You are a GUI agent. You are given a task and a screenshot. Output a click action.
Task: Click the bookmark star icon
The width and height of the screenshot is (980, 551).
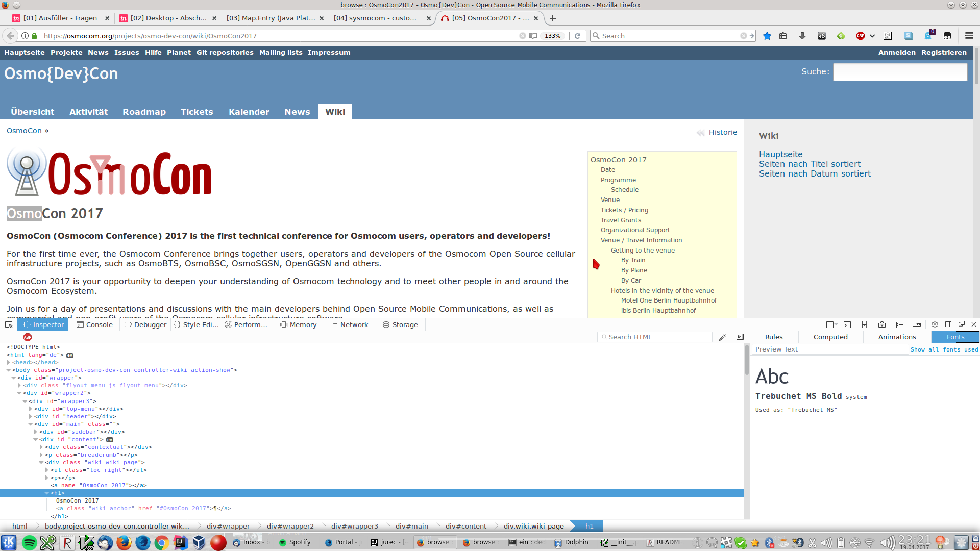pyautogui.click(x=767, y=36)
